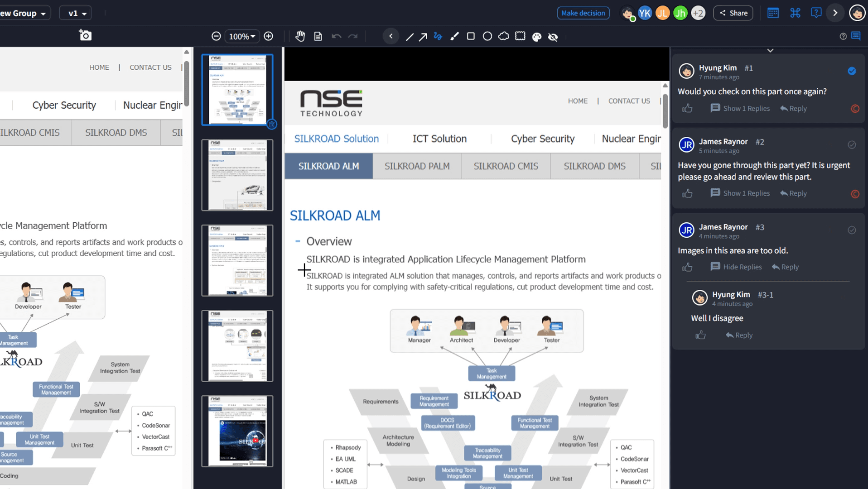This screenshot has height=489, width=868.
Task: Undo the last annotation
Action: point(336,36)
